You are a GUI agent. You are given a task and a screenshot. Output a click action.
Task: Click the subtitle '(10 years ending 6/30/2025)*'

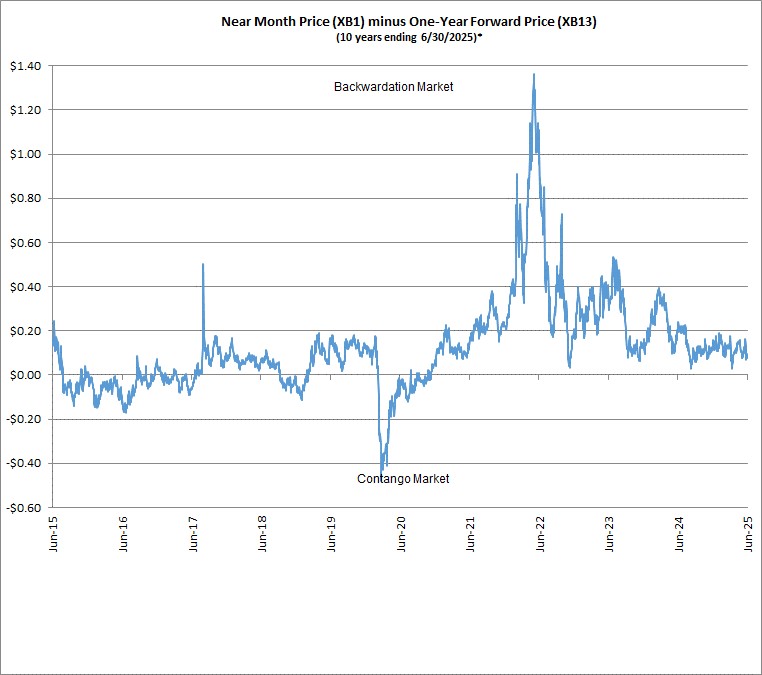point(409,37)
